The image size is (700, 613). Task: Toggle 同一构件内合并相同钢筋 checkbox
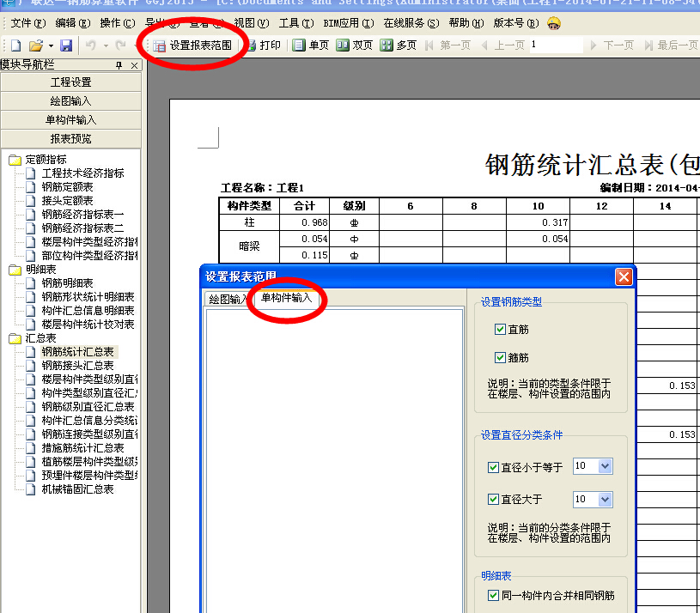coord(493,595)
